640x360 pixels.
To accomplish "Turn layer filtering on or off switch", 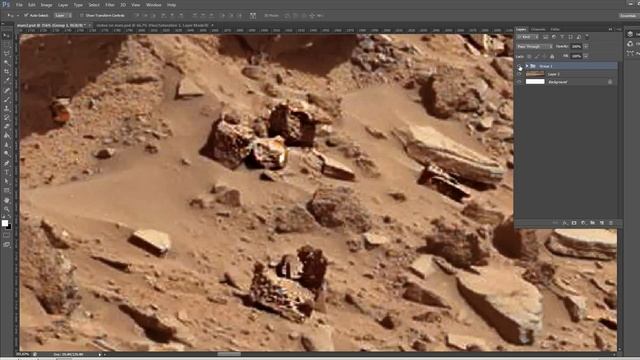I will click(x=587, y=37).
